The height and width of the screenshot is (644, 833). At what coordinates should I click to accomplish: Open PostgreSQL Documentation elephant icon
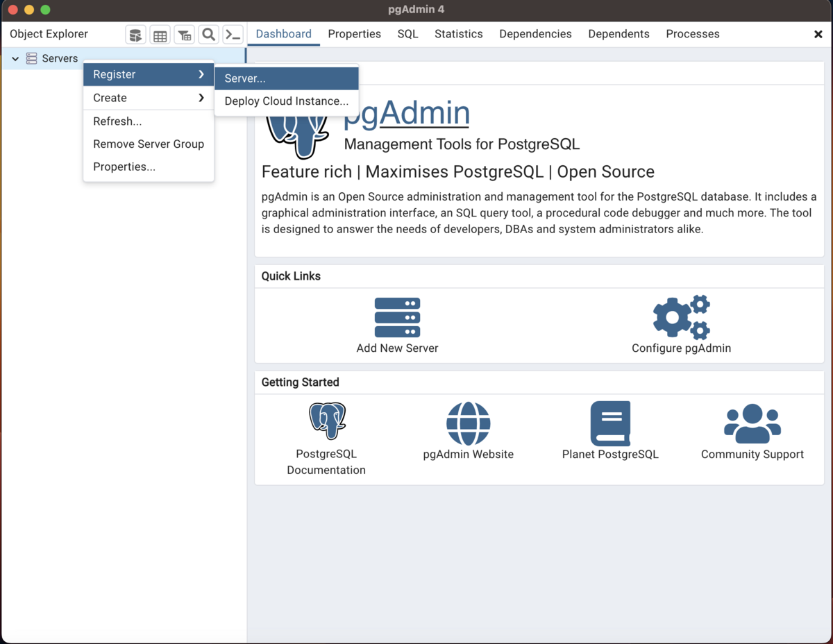326,421
